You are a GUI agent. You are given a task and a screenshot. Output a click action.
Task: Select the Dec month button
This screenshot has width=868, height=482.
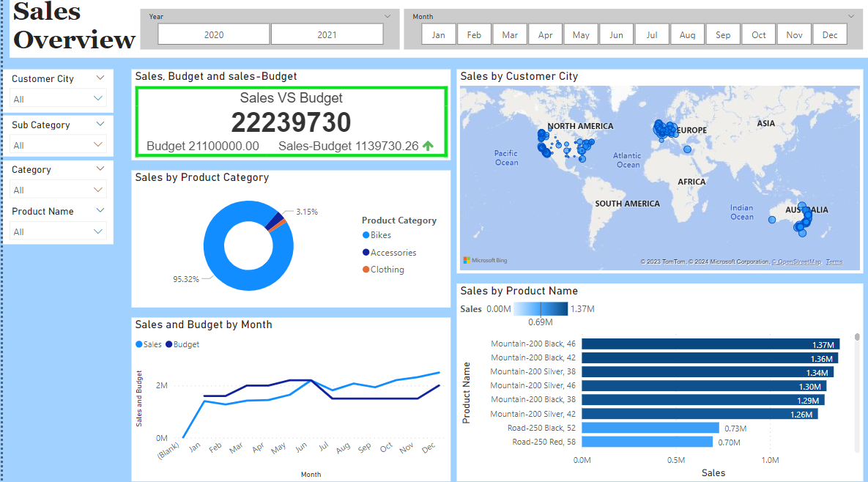point(829,34)
